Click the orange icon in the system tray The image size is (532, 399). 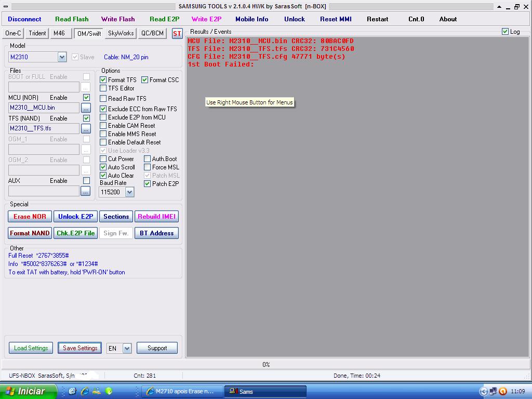click(x=502, y=391)
